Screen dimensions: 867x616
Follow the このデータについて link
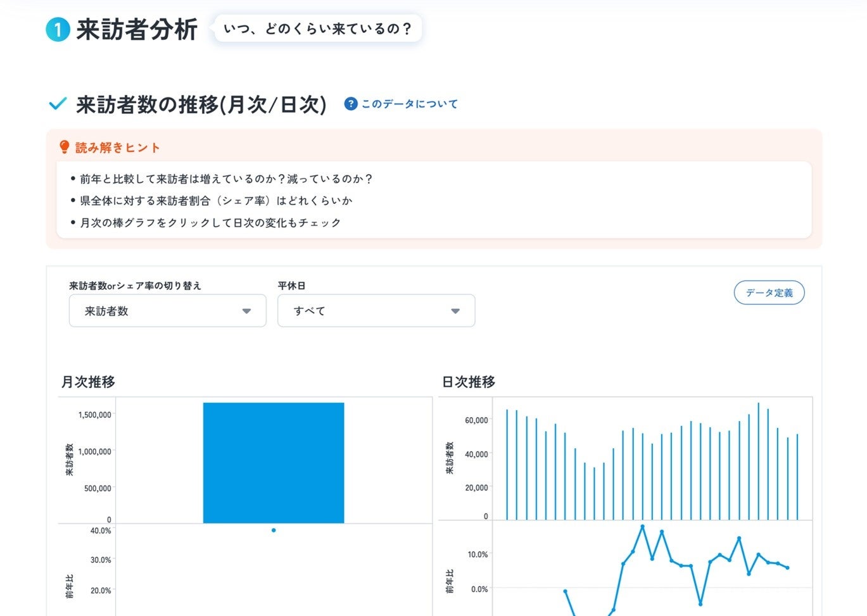pyautogui.click(x=408, y=103)
